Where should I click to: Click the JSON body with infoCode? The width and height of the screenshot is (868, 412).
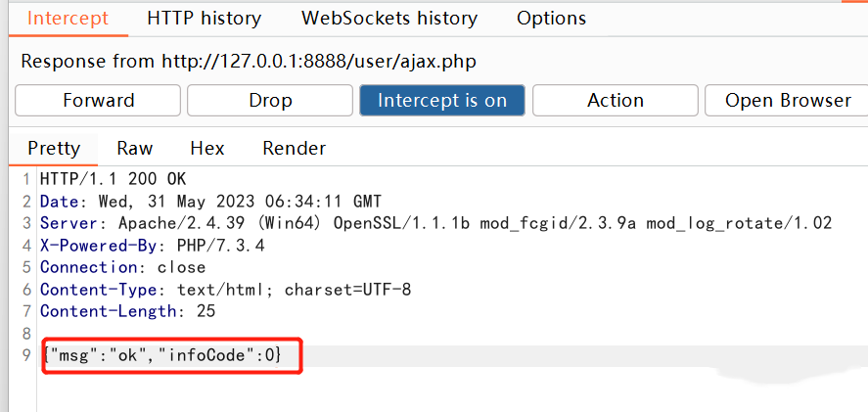162,355
